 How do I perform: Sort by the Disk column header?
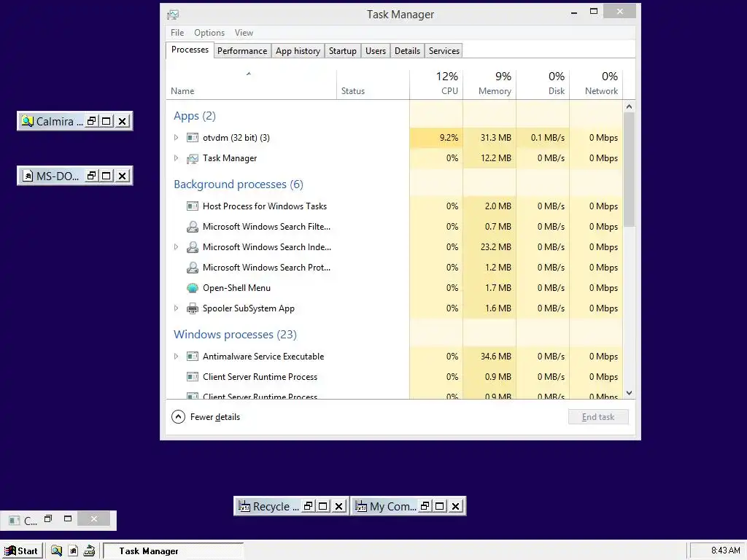(543, 84)
